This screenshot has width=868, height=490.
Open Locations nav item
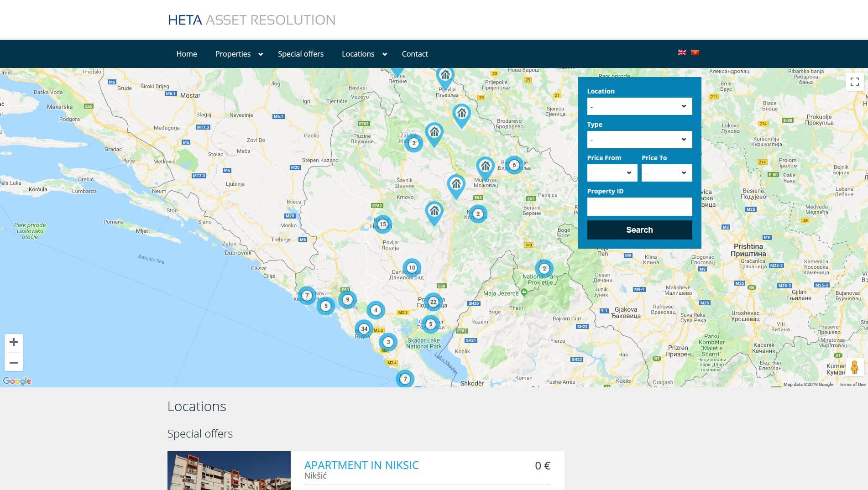(358, 54)
